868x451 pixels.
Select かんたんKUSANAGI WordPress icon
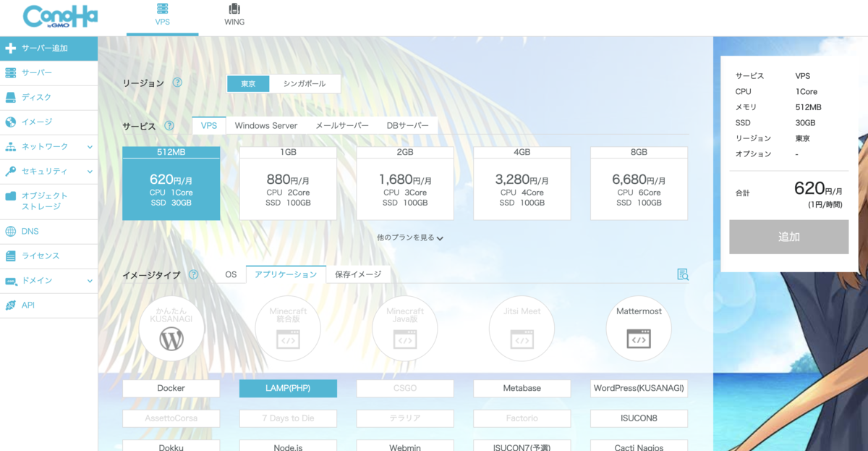[171, 328]
